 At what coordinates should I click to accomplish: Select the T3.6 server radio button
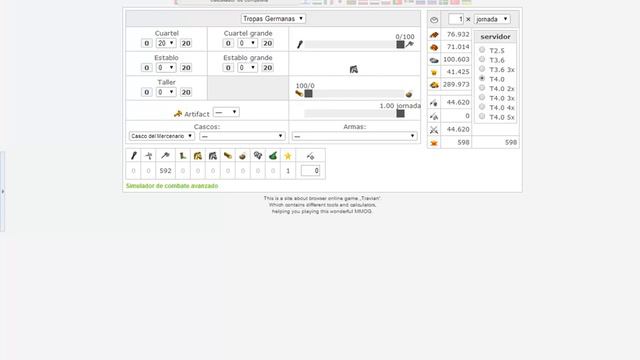[482, 59]
